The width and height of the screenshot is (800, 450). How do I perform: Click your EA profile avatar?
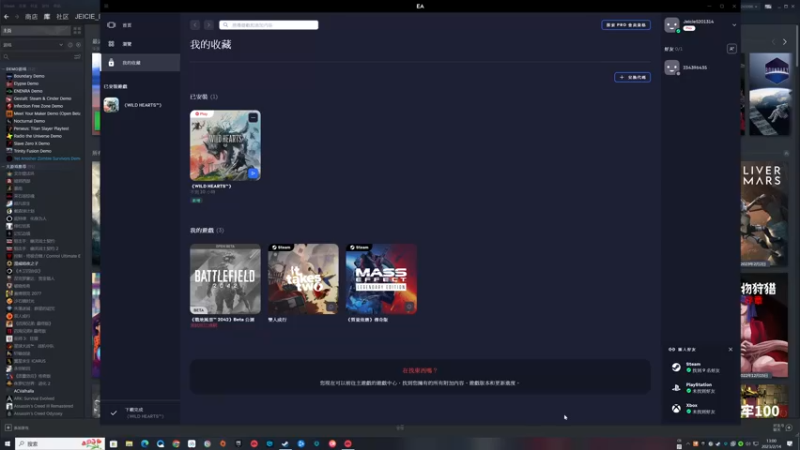coord(672,25)
